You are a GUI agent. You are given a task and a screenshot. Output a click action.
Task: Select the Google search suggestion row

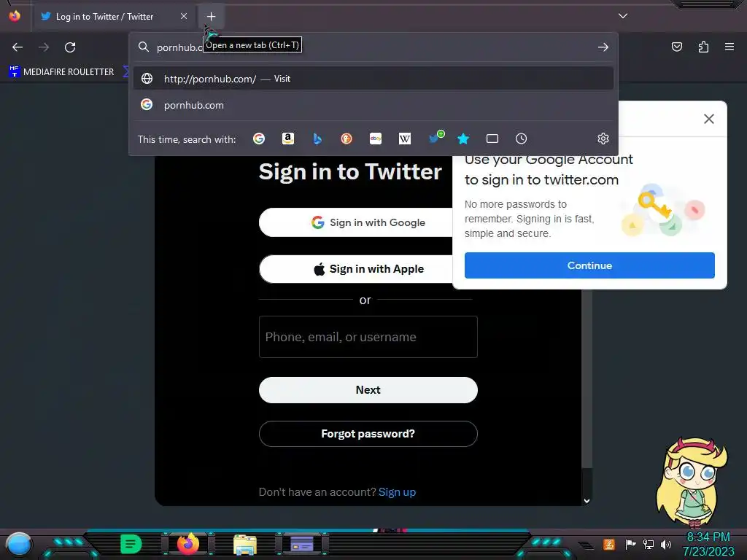pos(373,105)
